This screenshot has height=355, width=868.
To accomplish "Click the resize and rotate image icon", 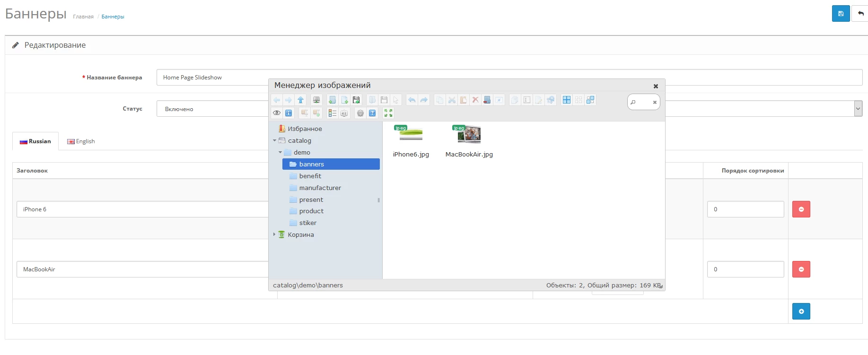I will [551, 100].
